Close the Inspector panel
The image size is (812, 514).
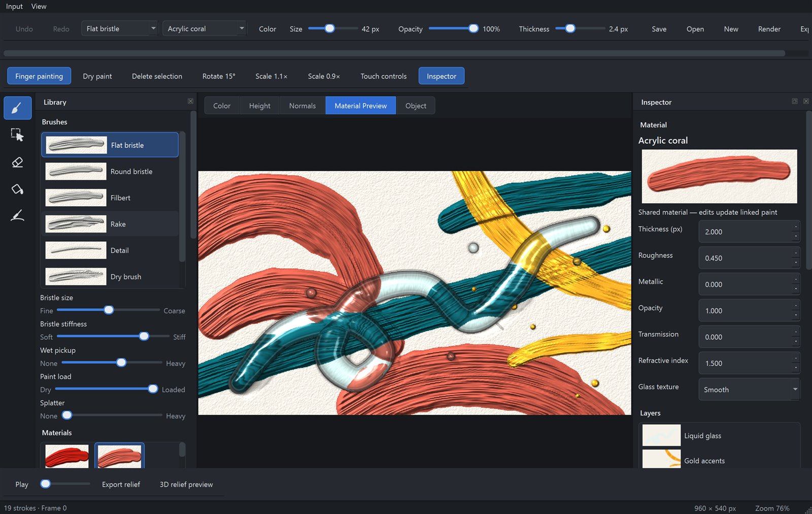coord(806,101)
